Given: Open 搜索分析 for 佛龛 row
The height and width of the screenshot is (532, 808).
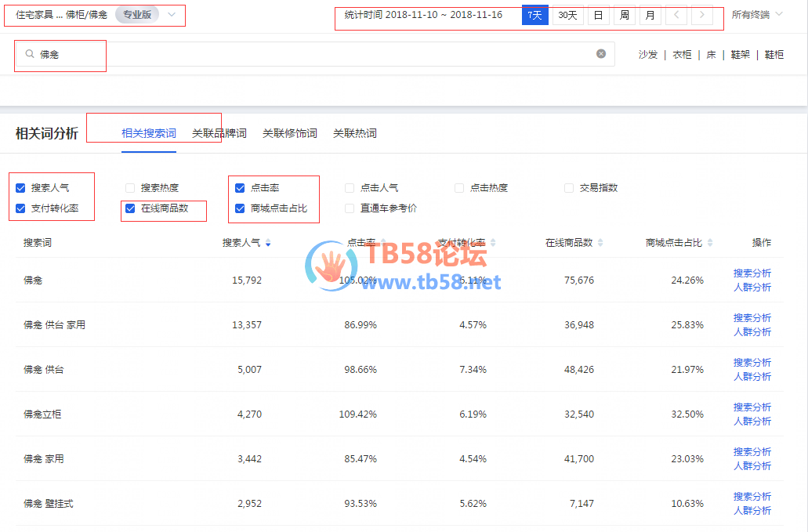Looking at the screenshot, I should click(x=752, y=273).
